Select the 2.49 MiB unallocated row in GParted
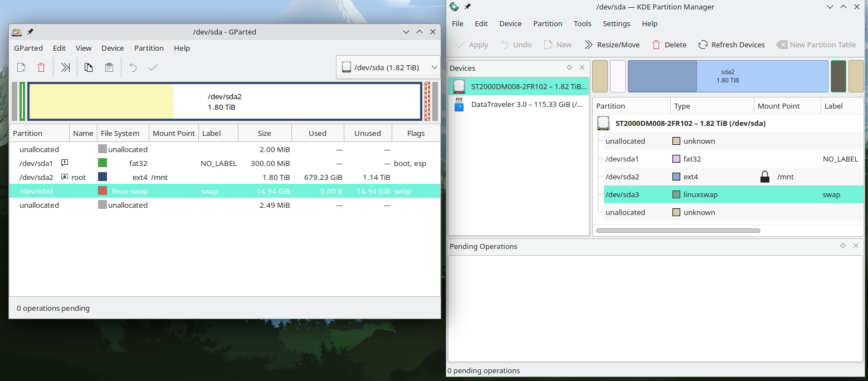 coord(225,205)
